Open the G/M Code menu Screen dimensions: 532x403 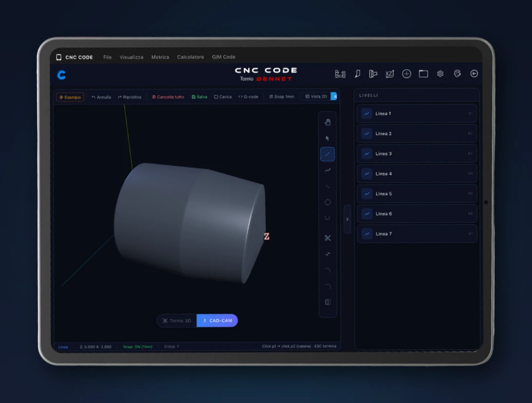click(x=224, y=57)
